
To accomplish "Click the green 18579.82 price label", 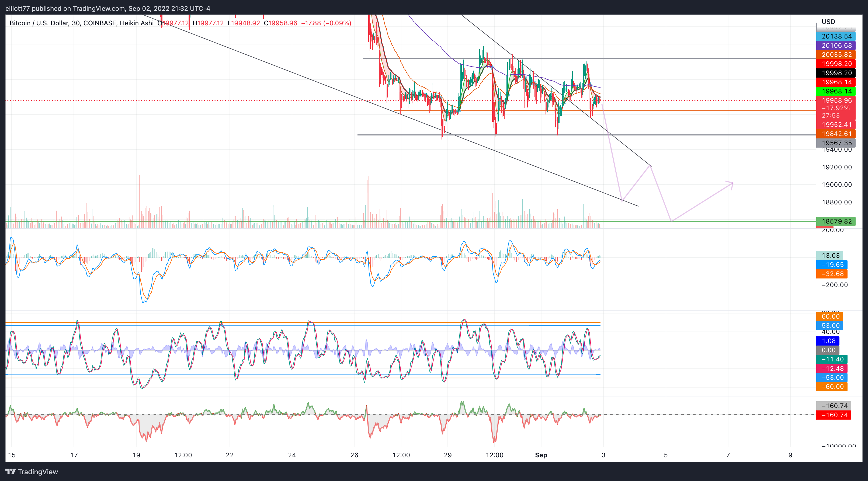I will coord(836,221).
